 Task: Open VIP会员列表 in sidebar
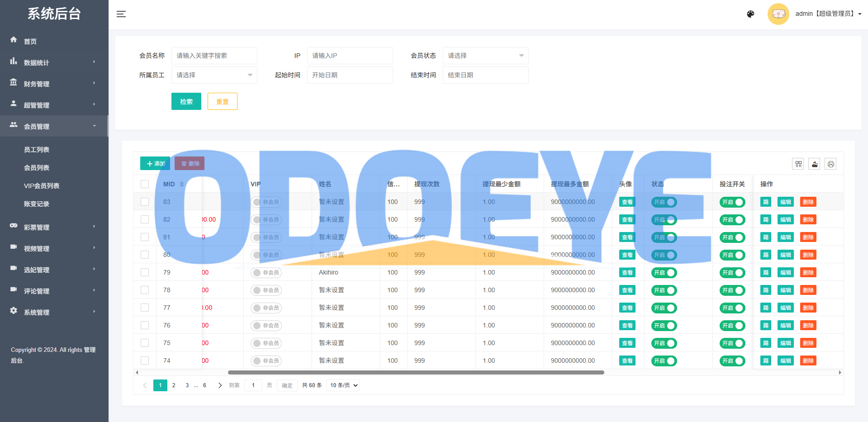42,186
